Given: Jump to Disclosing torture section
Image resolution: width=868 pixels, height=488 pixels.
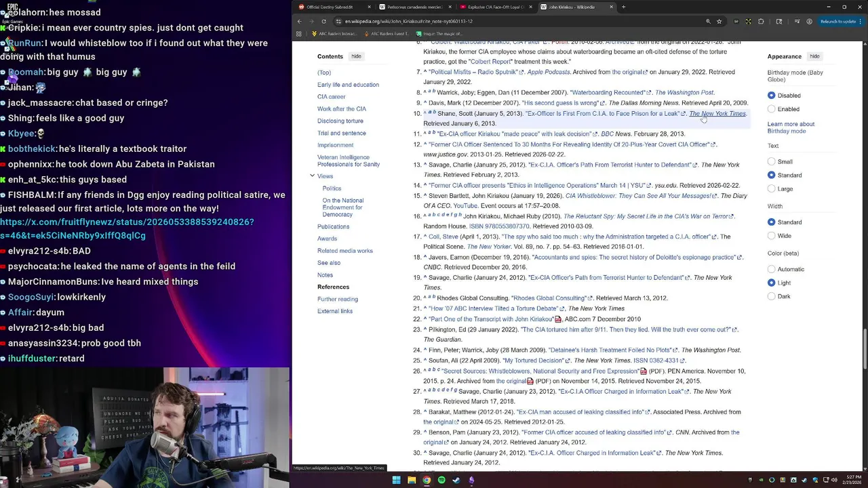Looking at the screenshot, I should [340, 121].
